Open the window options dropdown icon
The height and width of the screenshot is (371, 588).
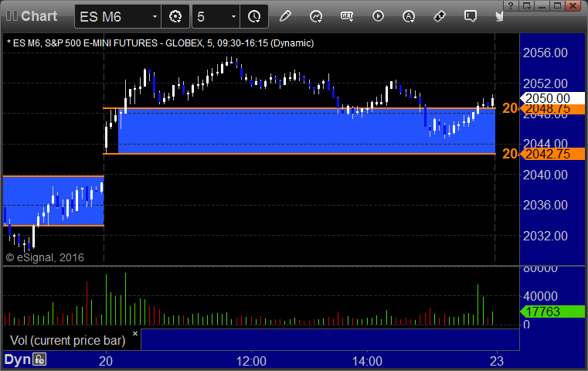(526, 5)
